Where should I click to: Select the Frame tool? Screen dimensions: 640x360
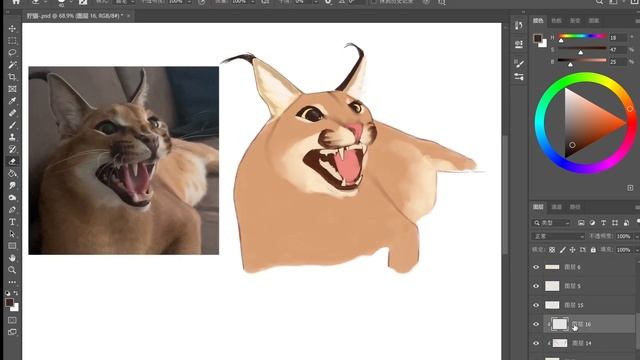(12, 89)
